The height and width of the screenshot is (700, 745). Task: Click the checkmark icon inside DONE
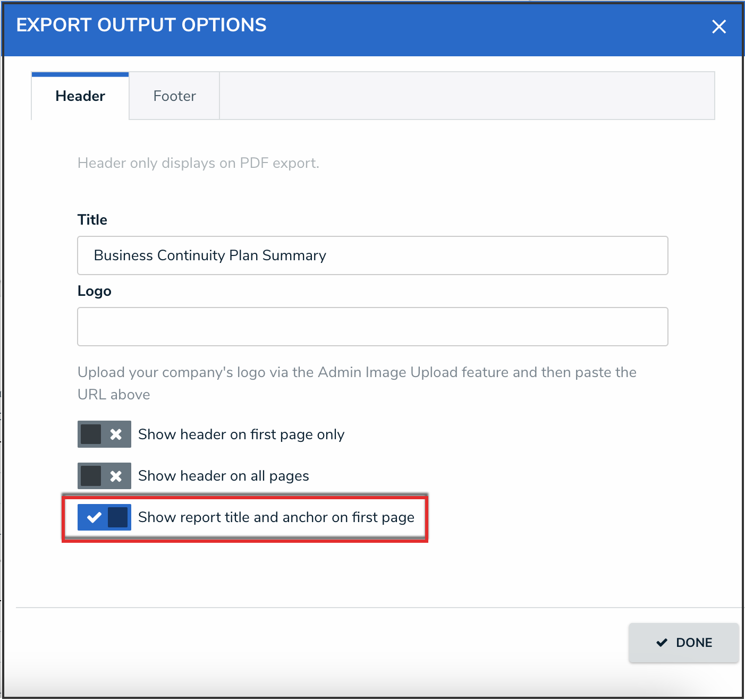tap(662, 643)
